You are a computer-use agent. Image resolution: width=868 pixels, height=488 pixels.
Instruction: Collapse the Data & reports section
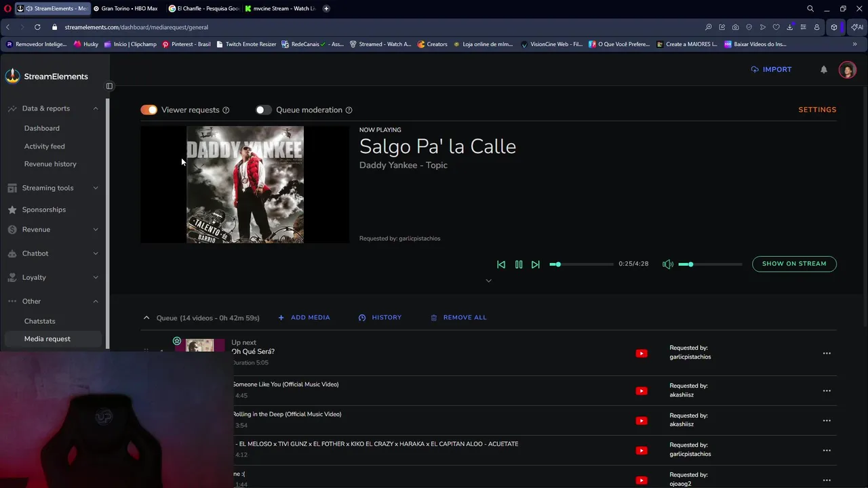tap(96, 108)
